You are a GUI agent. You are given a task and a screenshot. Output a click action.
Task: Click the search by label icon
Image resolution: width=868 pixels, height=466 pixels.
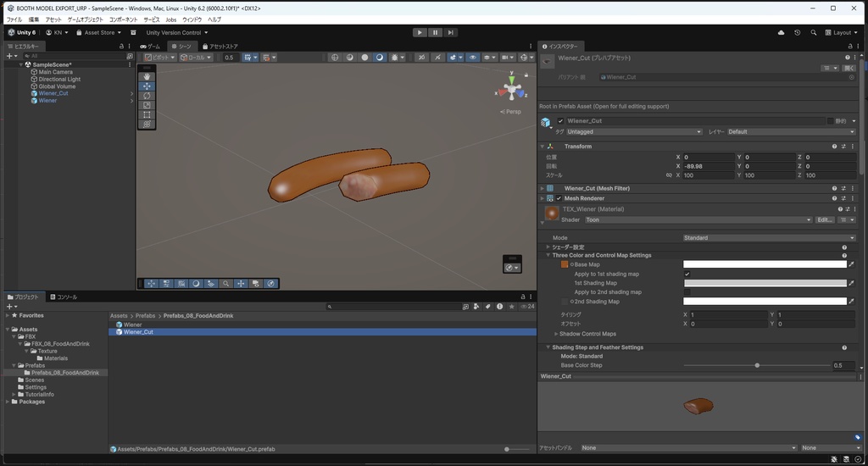coord(487,307)
